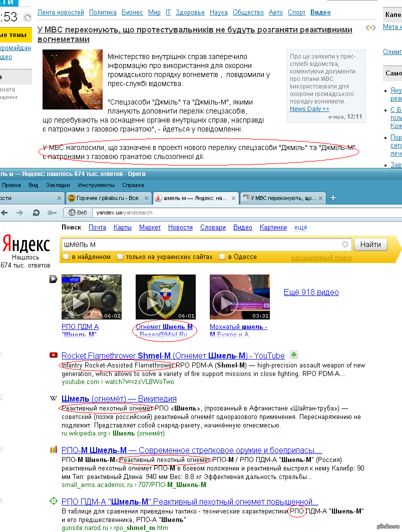Click the browser forward arrow icon

pyautogui.click(x=20, y=212)
